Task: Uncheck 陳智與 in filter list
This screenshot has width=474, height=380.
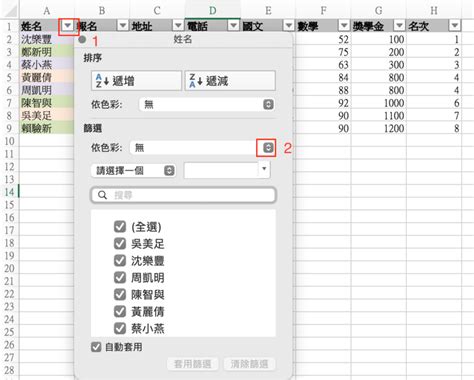Action: pyautogui.click(x=120, y=295)
